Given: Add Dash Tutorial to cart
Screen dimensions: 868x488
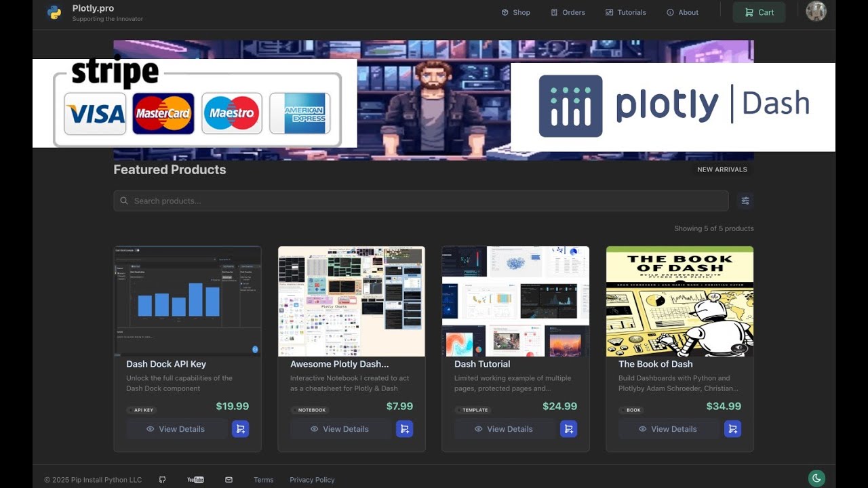Looking at the screenshot, I should (x=569, y=429).
